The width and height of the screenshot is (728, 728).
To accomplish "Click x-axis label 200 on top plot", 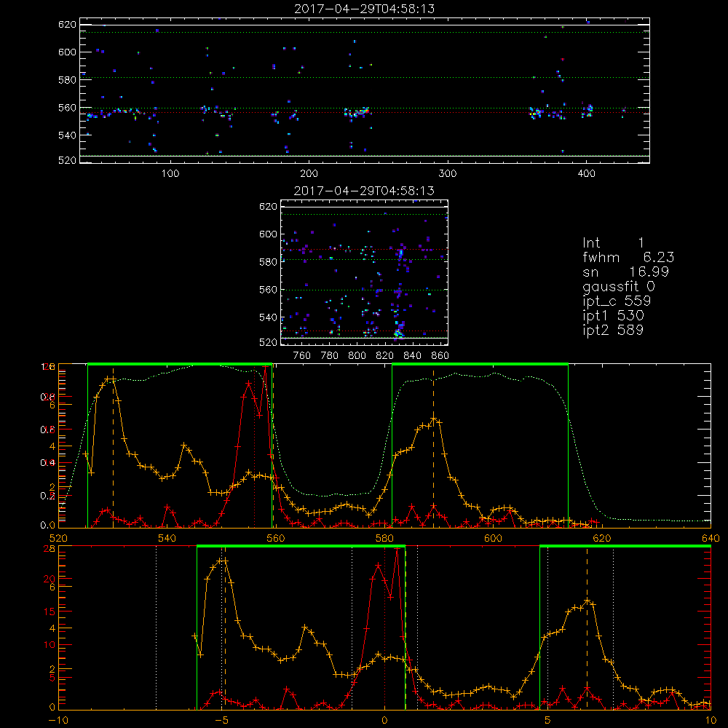I will pos(309,173).
